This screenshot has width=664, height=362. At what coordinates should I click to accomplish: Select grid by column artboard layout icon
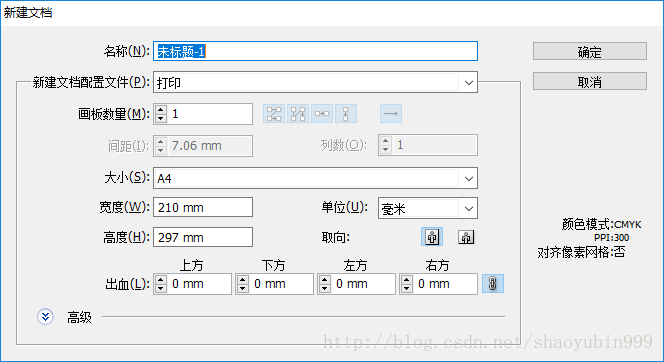[x=298, y=113]
